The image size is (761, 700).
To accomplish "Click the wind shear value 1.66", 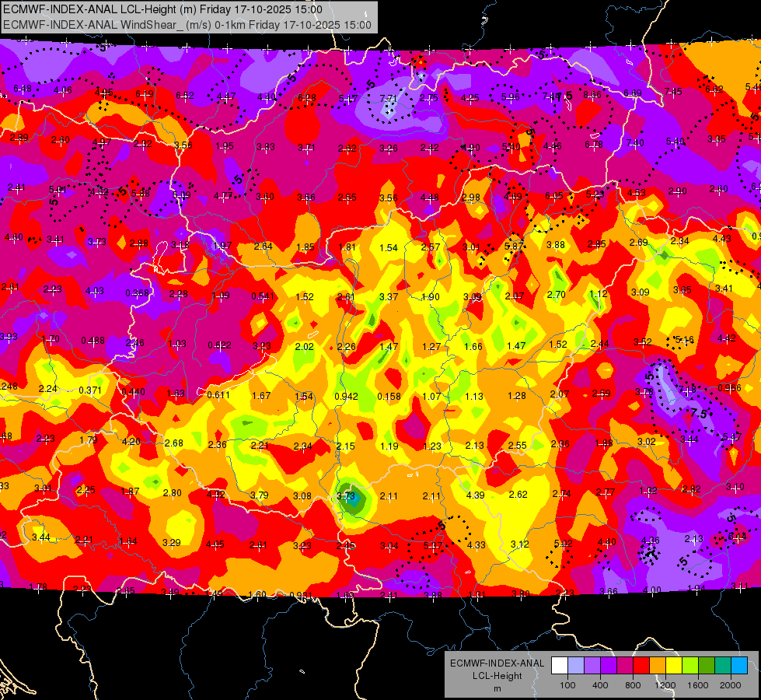I will coord(473,346).
